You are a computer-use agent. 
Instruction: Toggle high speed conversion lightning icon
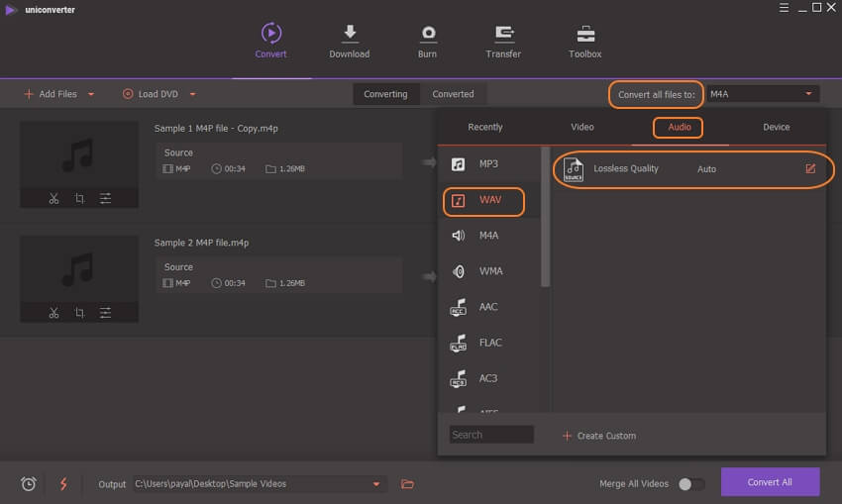[x=63, y=484]
